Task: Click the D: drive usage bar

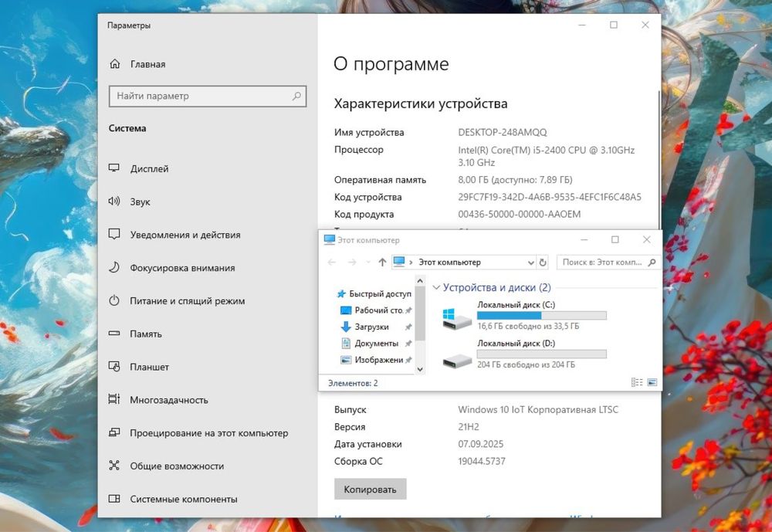Action: (542, 354)
